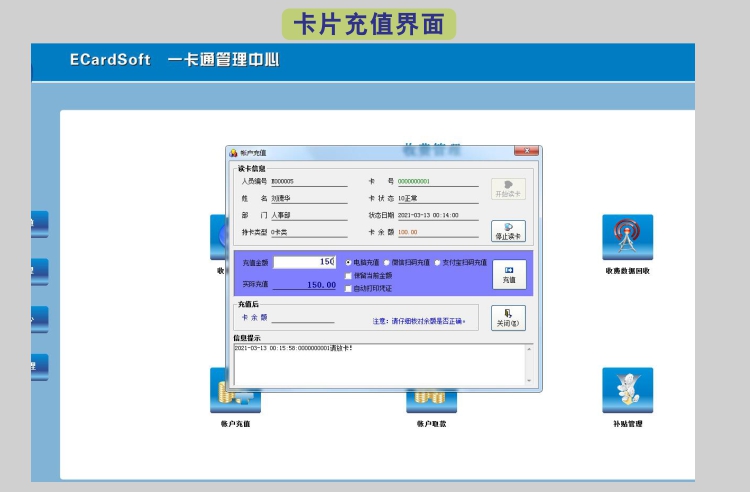Click the 卡号 card number field
This screenshot has height=492, width=750.
(437, 182)
